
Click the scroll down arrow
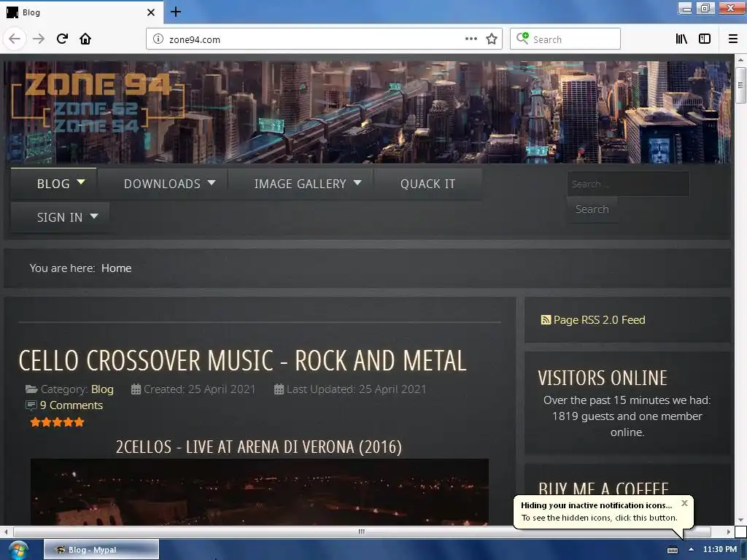[740, 520]
